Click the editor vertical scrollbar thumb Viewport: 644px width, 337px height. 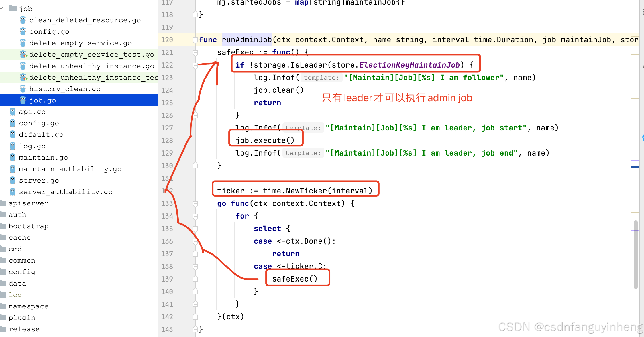(x=635, y=255)
